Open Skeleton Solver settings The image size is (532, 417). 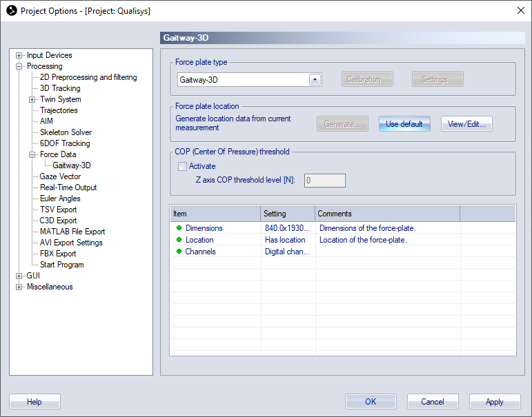pyautogui.click(x=66, y=132)
